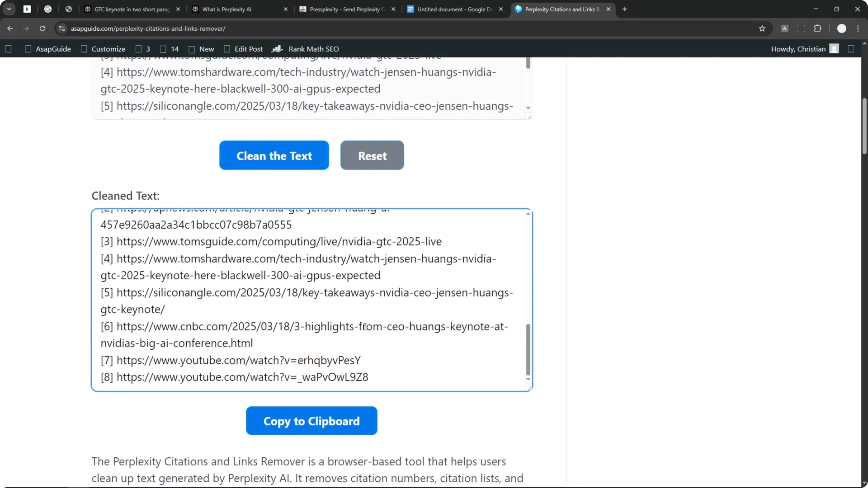
Task: Bookmark this page with the star icon
Action: pos(762,28)
